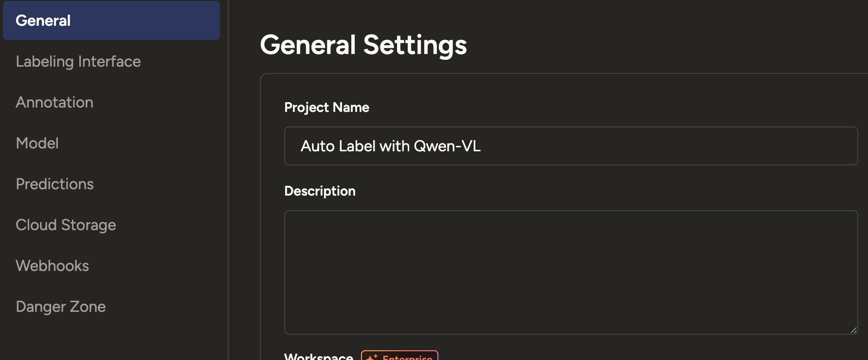Focus the Description text area
The height and width of the screenshot is (360, 868).
click(x=570, y=272)
